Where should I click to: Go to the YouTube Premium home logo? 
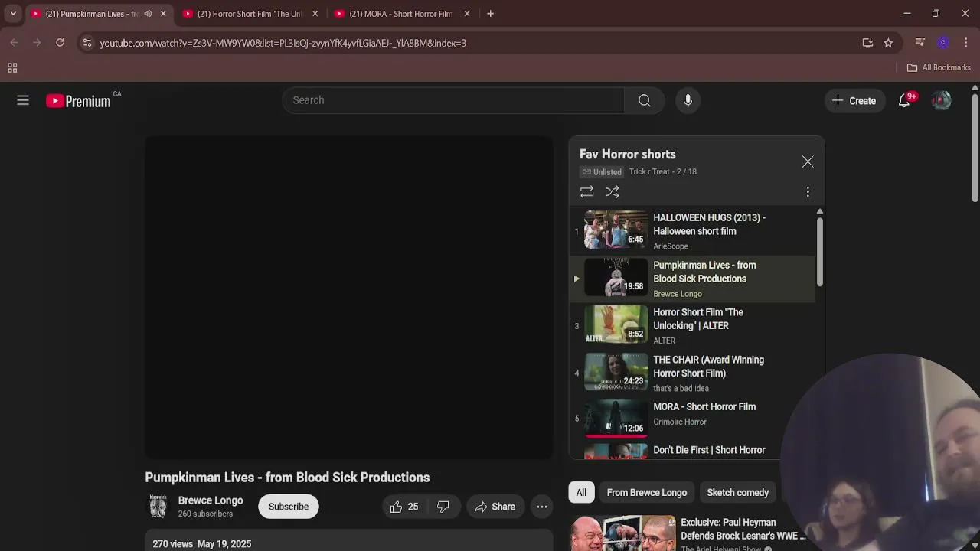(78, 101)
